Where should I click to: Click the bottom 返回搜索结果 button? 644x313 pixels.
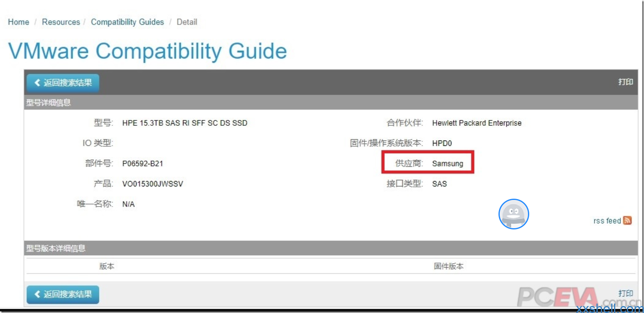point(63,295)
